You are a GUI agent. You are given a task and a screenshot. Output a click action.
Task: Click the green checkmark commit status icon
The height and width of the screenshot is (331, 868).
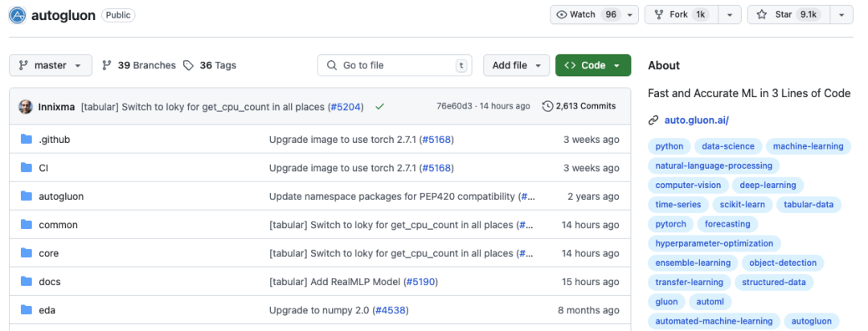tap(379, 106)
